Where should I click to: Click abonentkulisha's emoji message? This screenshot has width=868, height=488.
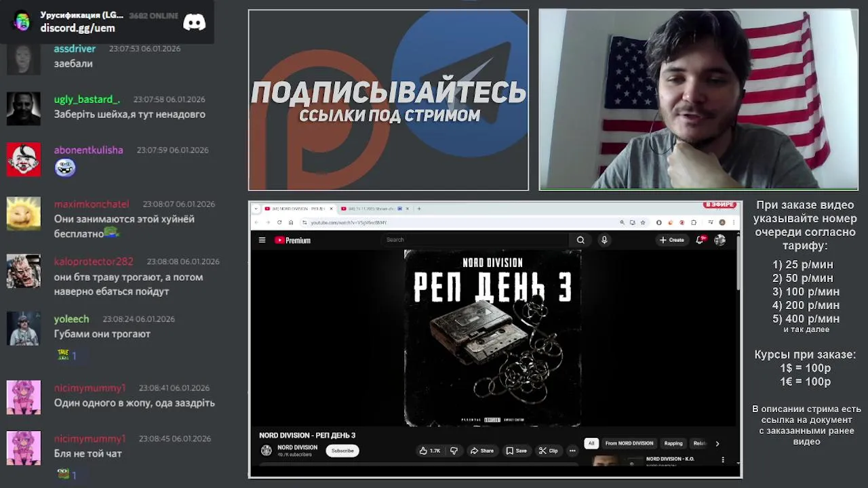pos(65,167)
